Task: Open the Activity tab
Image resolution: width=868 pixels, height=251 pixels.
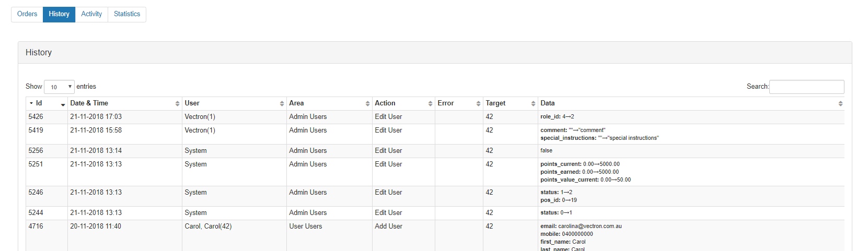Action: (x=91, y=14)
